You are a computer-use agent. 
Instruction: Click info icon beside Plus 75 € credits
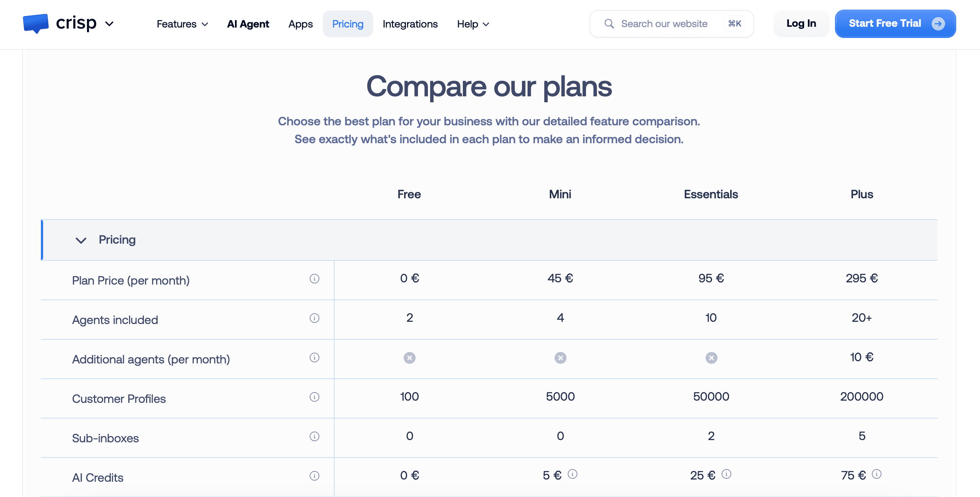pyautogui.click(x=876, y=474)
